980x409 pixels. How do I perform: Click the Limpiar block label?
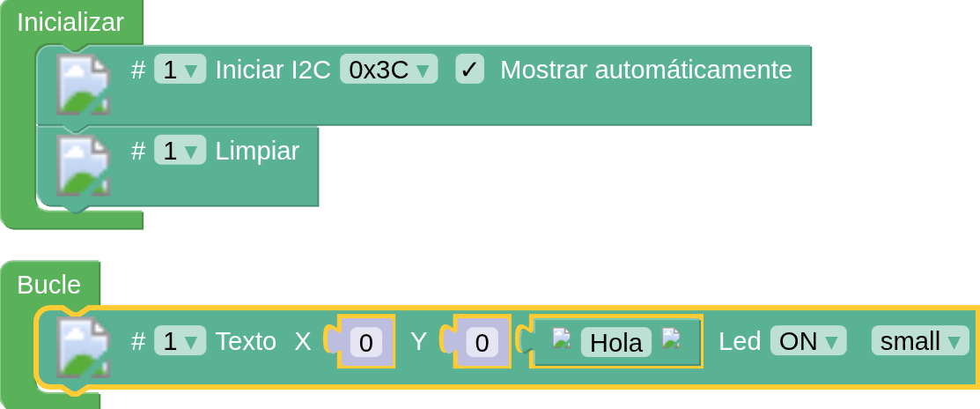257,151
